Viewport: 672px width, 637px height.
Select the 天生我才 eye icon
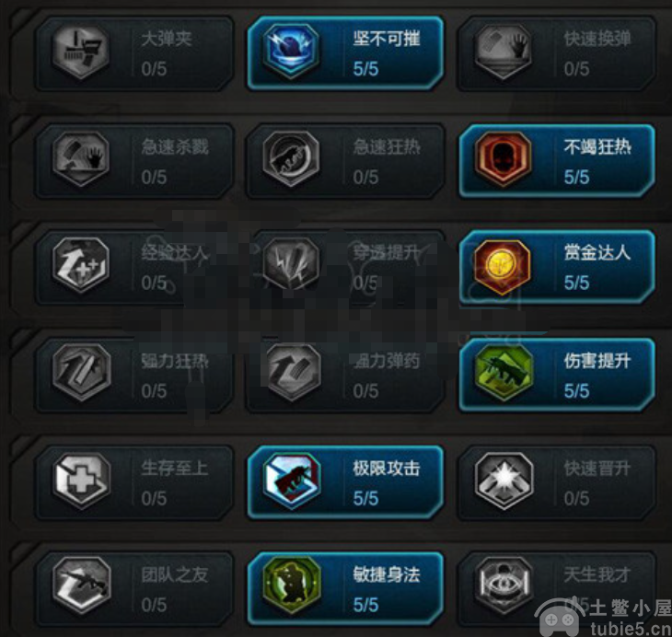[x=503, y=585]
